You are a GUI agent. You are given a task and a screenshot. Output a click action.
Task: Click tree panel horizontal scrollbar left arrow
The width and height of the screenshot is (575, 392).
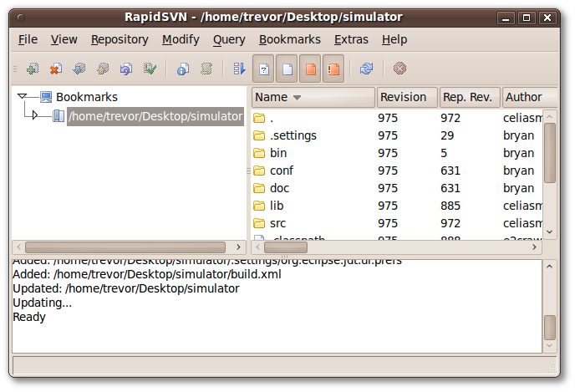(x=18, y=247)
